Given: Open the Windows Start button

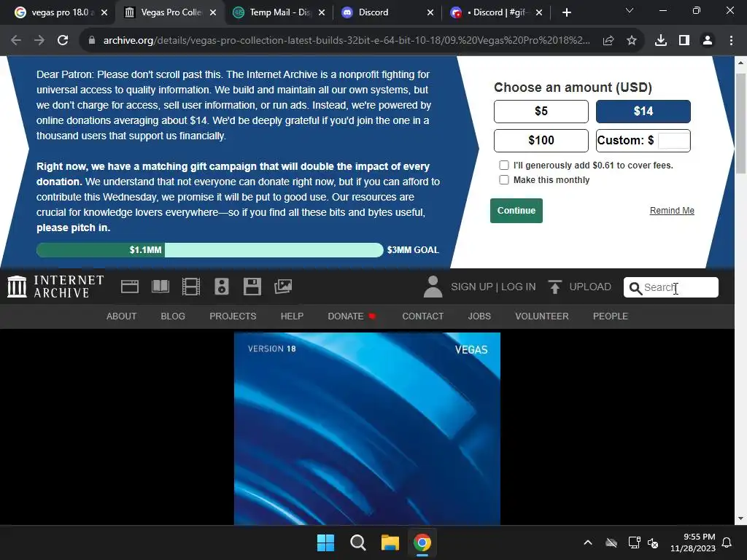Looking at the screenshot, I should pyautogui.click(x=326, y=542).
